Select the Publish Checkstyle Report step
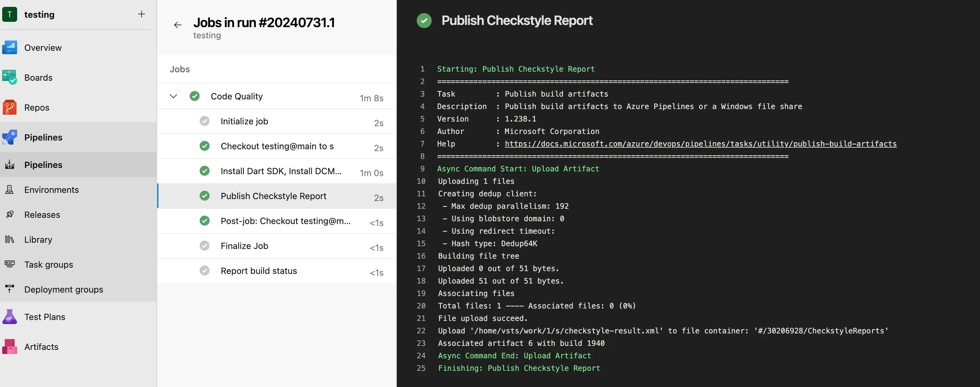The width and height of the screenshot is (980, 387). click(x=273, y=195)
